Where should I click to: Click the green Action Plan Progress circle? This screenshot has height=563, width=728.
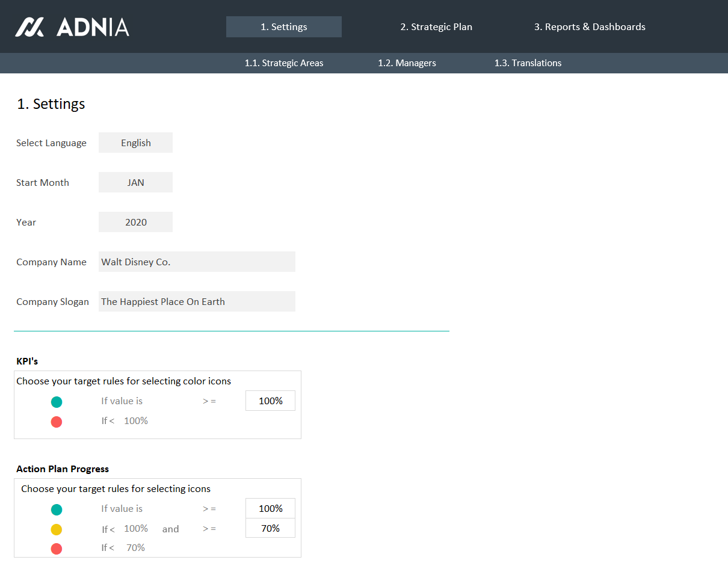57,509
